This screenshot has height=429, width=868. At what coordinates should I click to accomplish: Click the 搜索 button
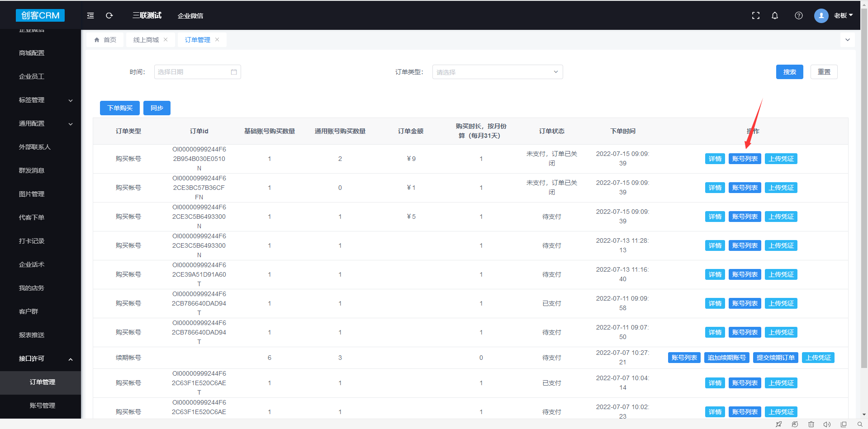[x=789, y=72]
